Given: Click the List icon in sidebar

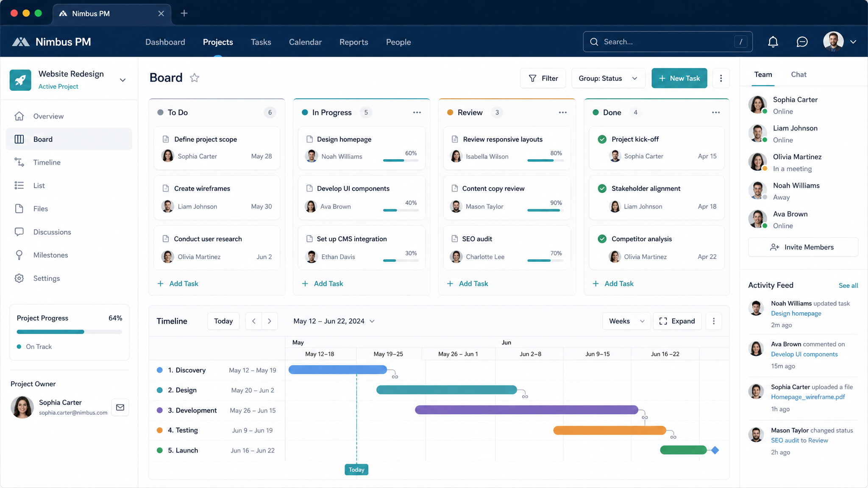Looking at the screenshot, I should [x=19, y=186].
